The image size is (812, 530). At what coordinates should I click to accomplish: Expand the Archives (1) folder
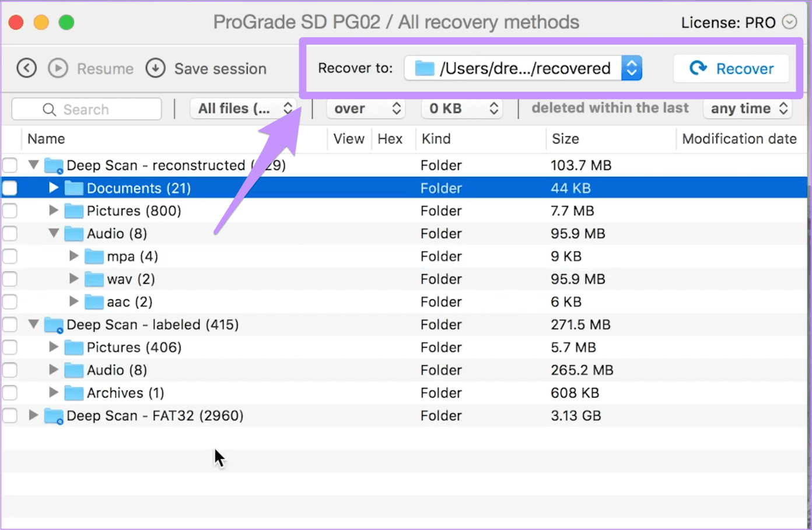54,392
